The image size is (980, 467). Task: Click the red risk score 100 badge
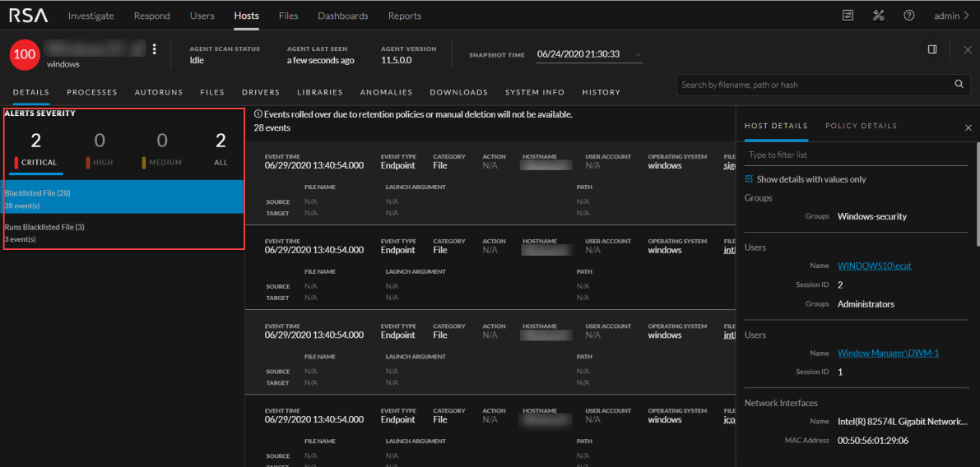pos(25,54)
